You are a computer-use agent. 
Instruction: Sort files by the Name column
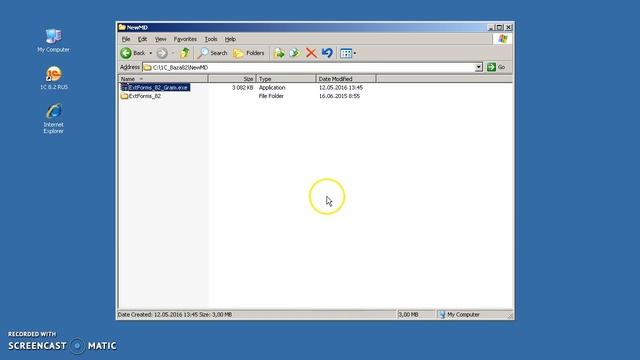coord(163,79)
